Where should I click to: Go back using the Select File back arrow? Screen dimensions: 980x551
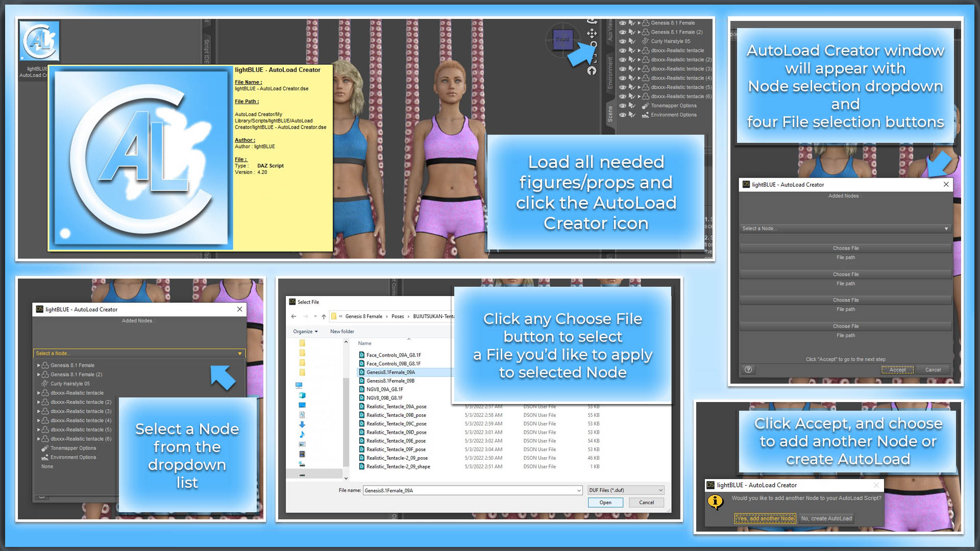click(293, 316)
